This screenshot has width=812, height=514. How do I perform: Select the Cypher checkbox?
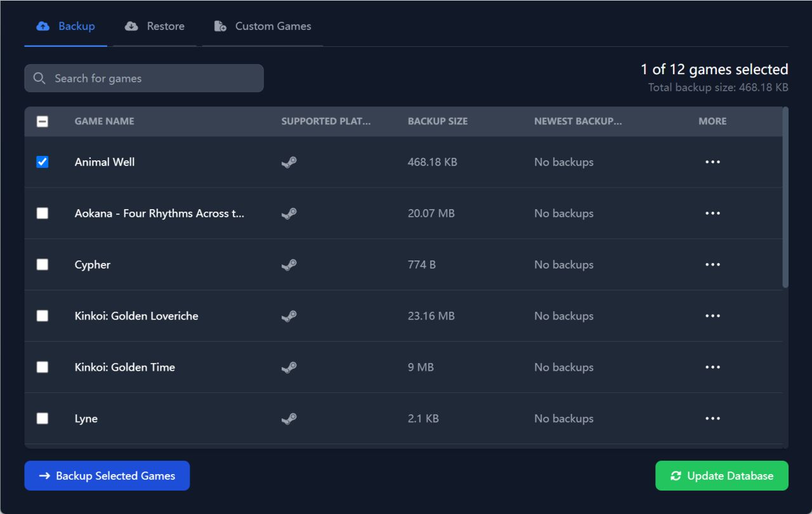(x=43, y=265)
